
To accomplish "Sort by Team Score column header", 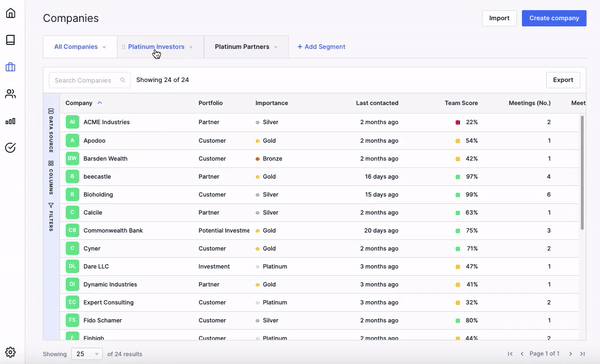I will (461, 103).
